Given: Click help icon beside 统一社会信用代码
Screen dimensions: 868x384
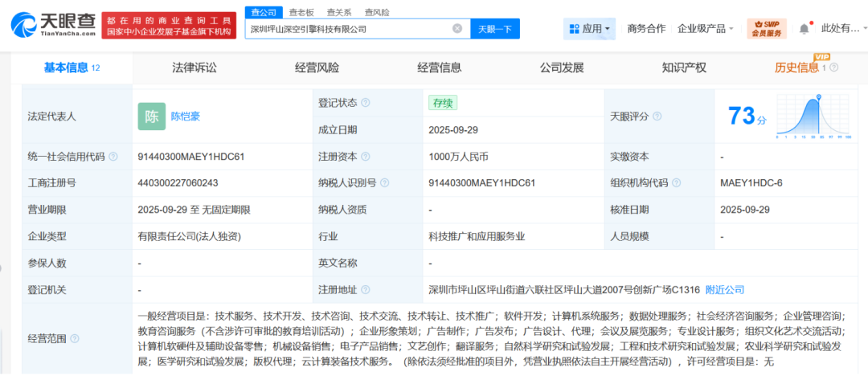Looking at the screenshot, I should coord(113,157).
